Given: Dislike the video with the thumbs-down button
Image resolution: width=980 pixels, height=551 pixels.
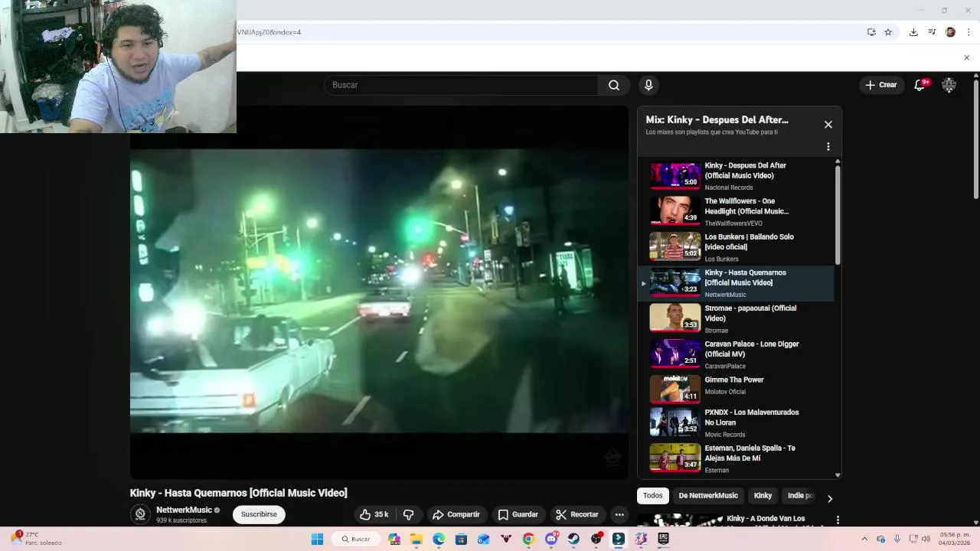Looking at the screenshot, I should (x=408, y=514).
